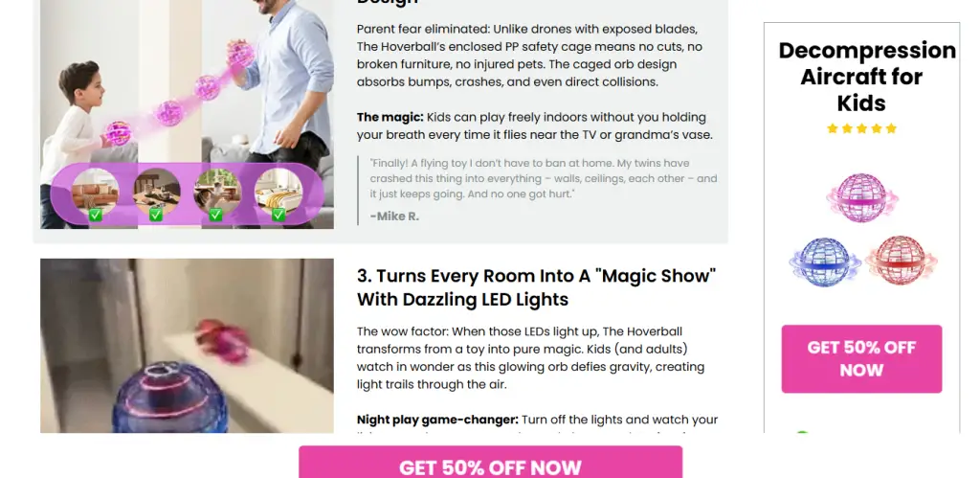The width and height of the screenshot is (980, 478).
Task: Click green checkmark under the table image
Action: [x=156, y=215]
